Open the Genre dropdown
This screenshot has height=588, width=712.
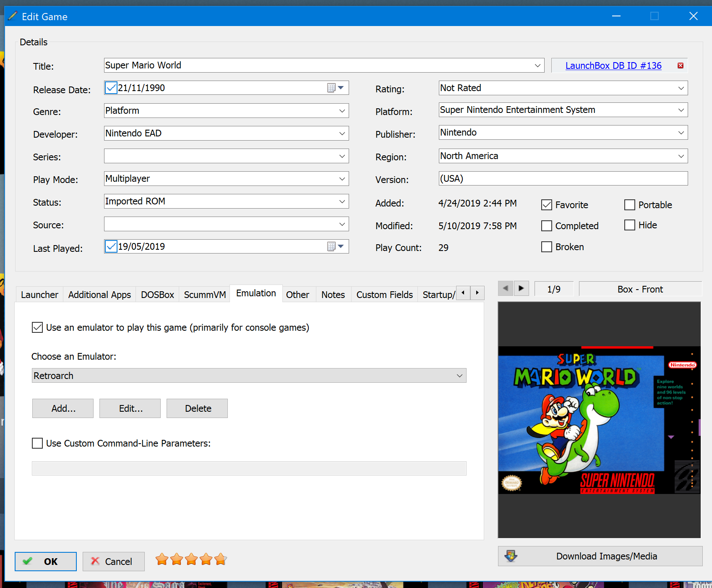(342, 111)
